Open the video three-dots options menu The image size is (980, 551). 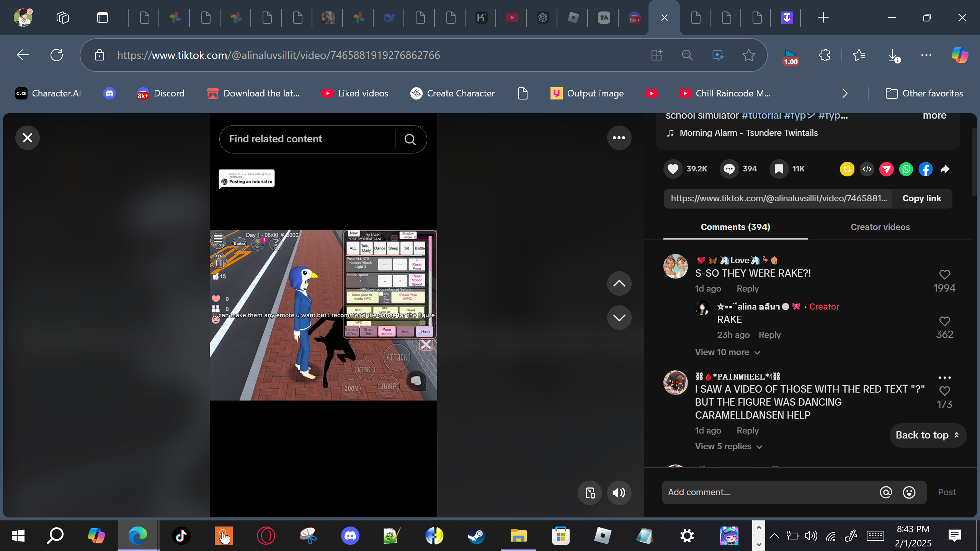(x=619, y=138)
